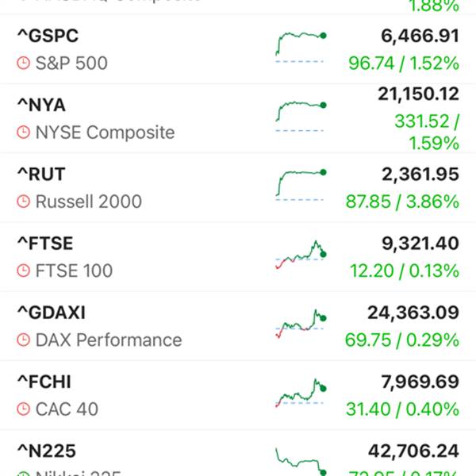Open the ^NYA sparkline chart
The width and height of the screenshot is (476, 476).
coord(301,117)
